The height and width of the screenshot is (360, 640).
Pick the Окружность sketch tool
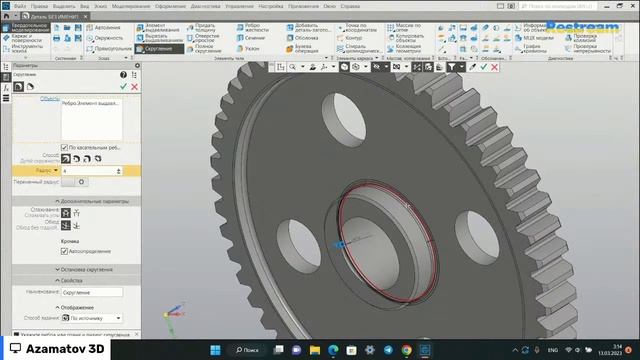point(105,38)
